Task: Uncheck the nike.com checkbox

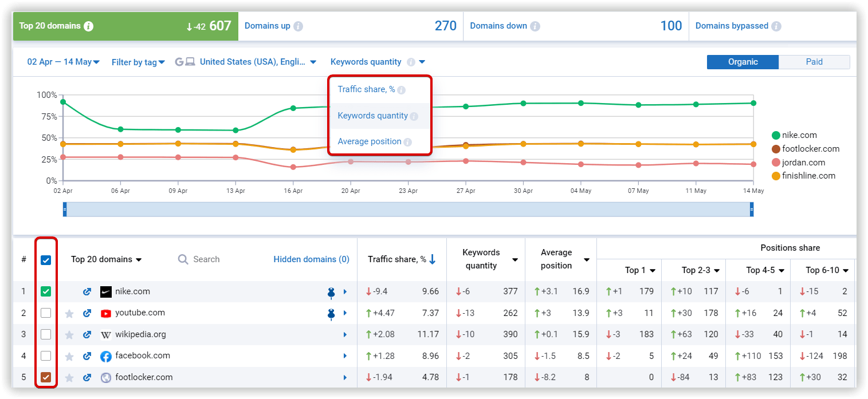Action: (46, 291)
